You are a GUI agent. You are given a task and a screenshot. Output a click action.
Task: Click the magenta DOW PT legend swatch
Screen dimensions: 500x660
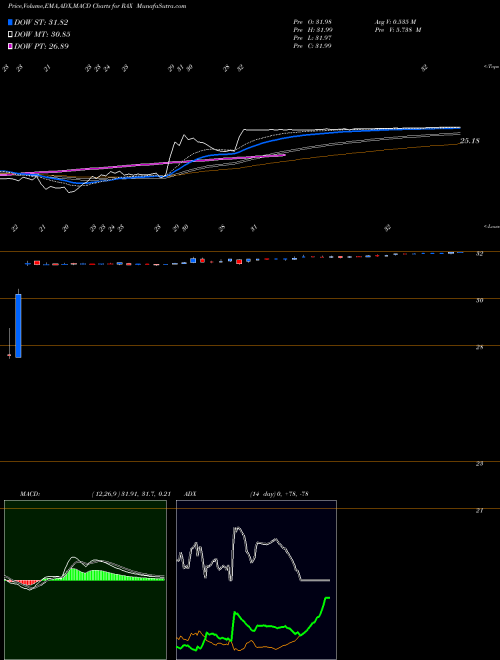pyautogui.click(x=10, y=46)
